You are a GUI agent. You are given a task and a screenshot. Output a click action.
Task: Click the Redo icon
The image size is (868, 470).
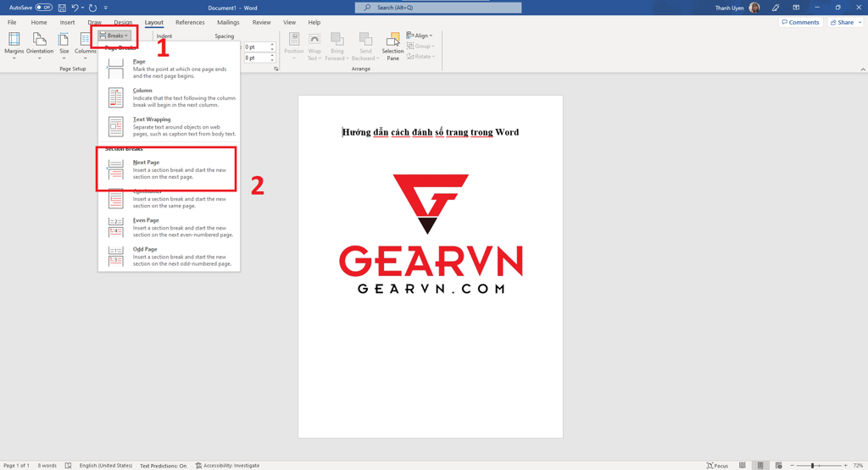(92, 8)
